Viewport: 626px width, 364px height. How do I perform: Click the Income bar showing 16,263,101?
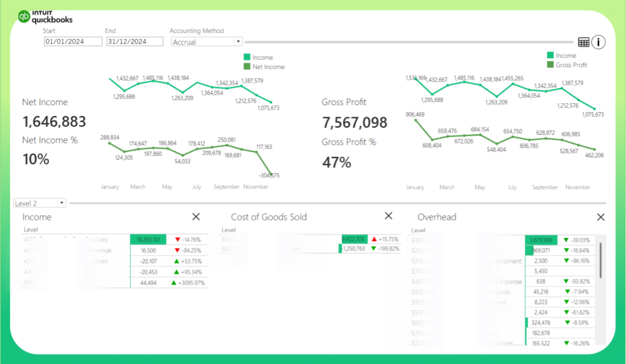(148, 240)
